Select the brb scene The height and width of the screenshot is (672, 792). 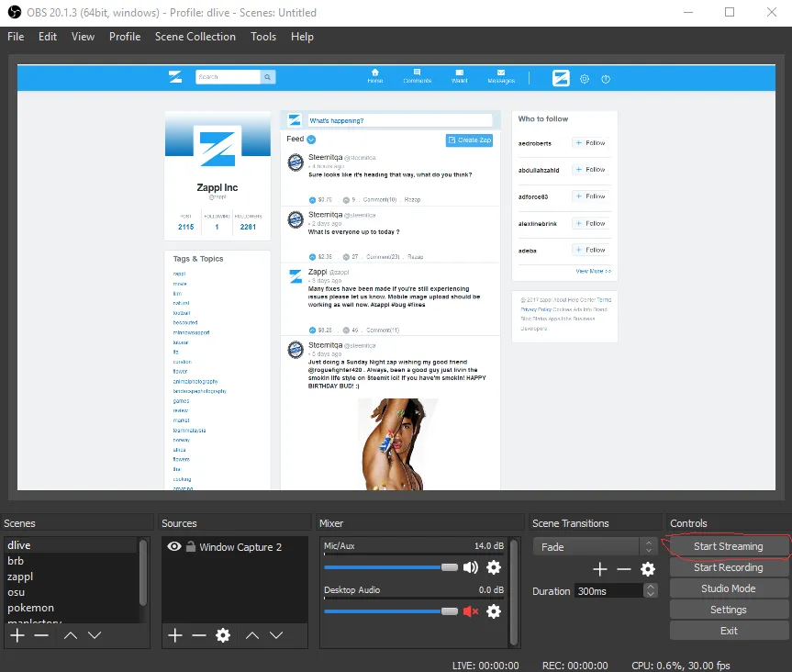pos(71,561)
